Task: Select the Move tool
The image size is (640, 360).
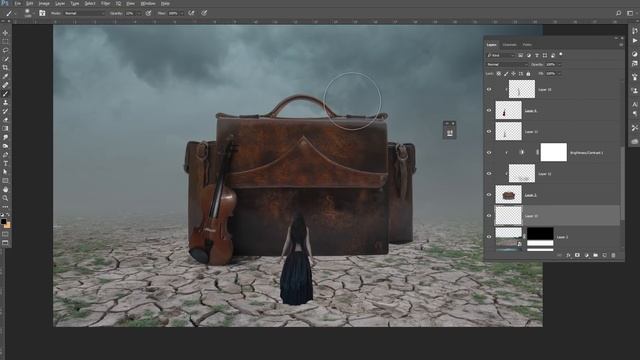Action: pyautogui.click(x=5, y=33)
